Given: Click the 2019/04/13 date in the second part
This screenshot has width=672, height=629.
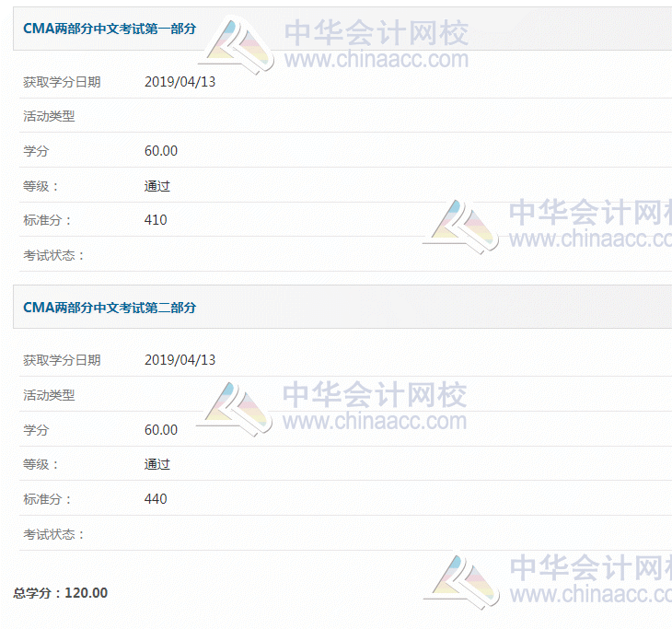Looking at the screenshot, I should tap(180, 360).
